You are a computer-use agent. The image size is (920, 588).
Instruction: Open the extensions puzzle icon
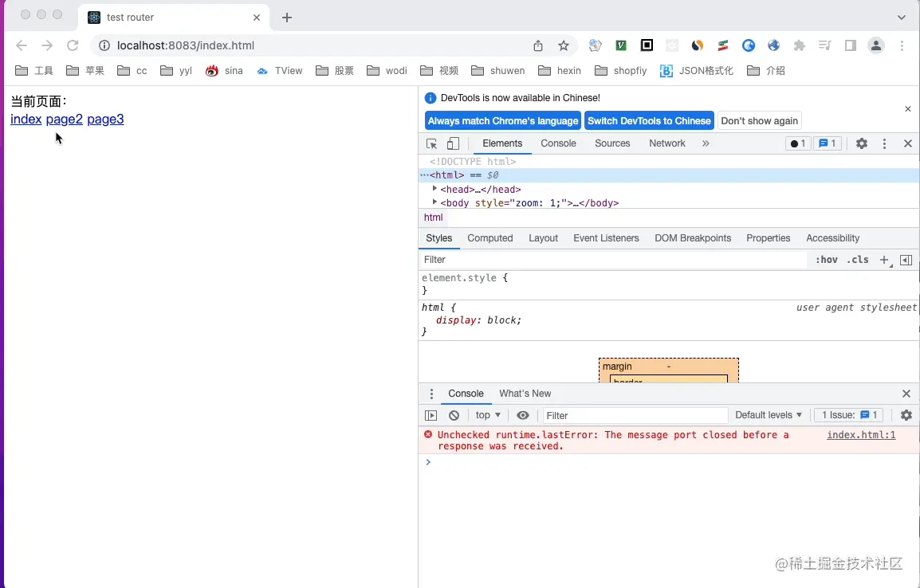pyautogui.click(x=799, y=45)
